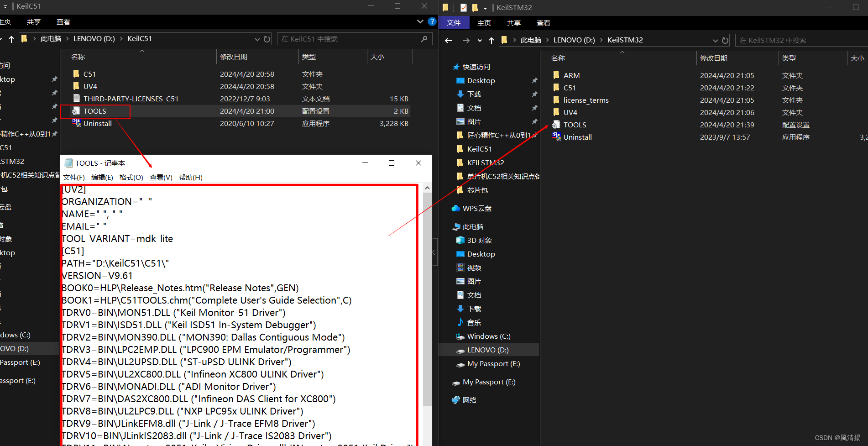Open Notepad 帮助(H) menu
Image resolution: width=868 pixels, height=446 pixels.
point(191,177)
